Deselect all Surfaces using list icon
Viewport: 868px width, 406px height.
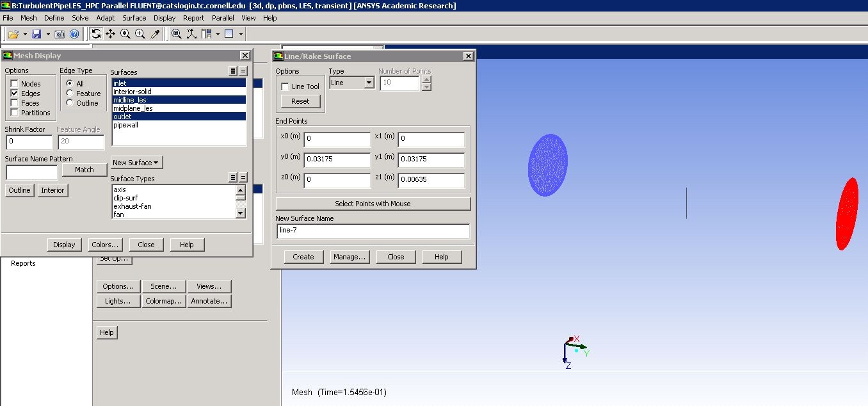tap(243, 72)
